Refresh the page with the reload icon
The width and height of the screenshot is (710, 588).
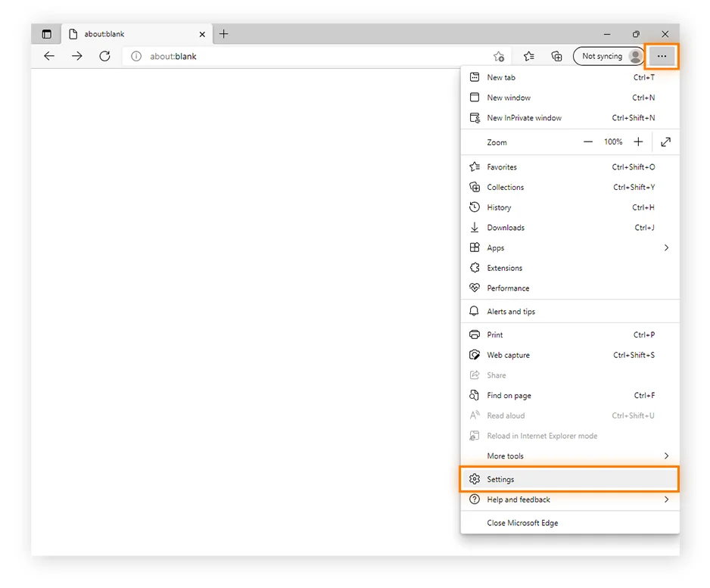[x=104, y=56]
